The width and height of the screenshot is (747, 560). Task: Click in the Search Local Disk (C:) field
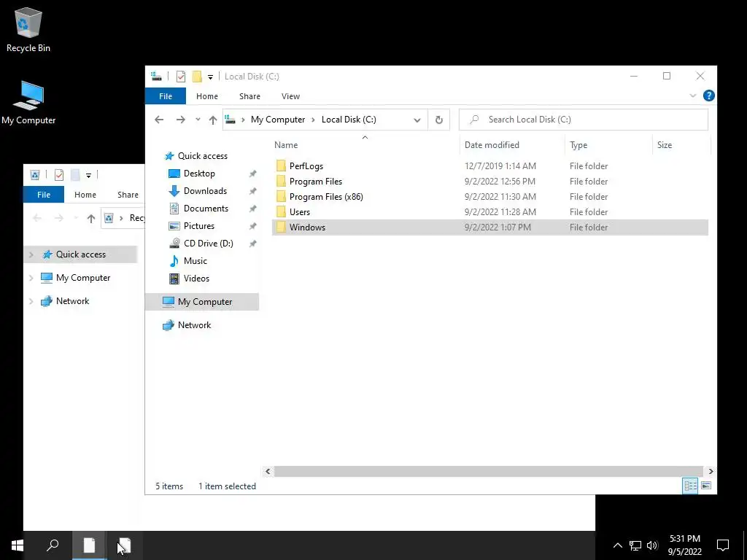[583, 120]
